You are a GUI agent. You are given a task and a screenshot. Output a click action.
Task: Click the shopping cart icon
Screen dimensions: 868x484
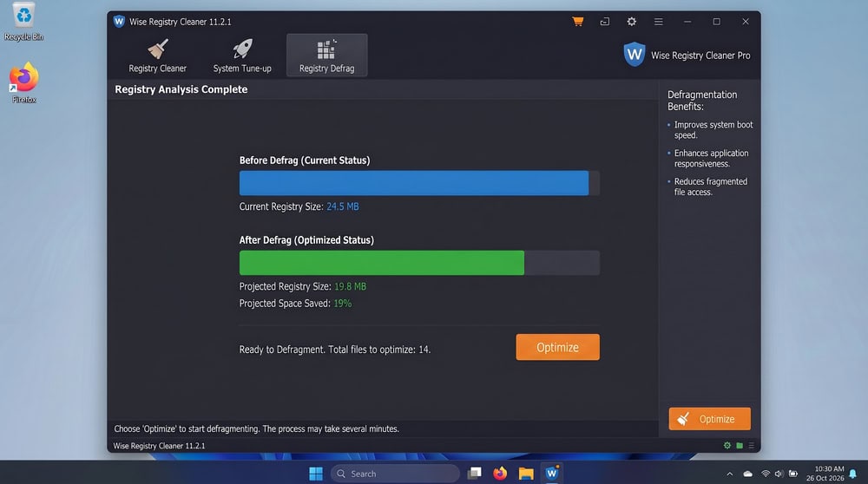578,22
